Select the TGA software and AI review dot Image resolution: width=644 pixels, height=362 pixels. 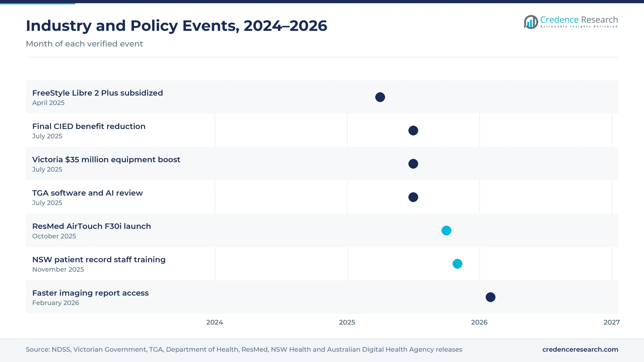[413, 197]
